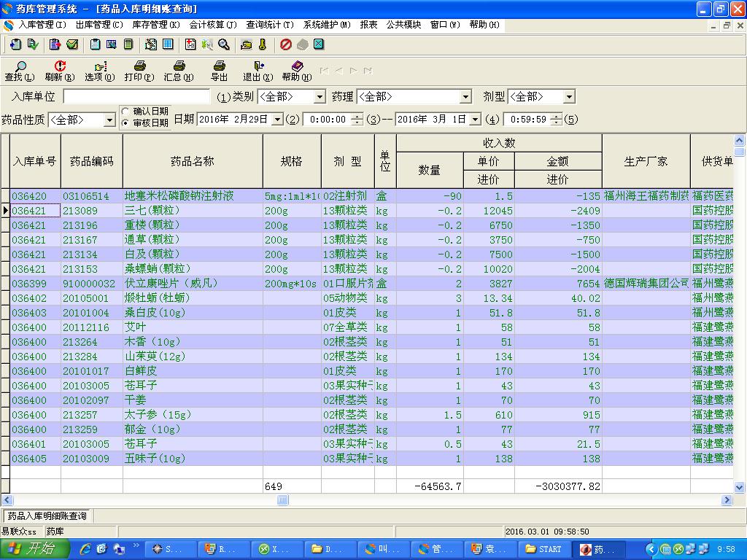Open 帮助(H) help book button
The image size is (747, 560).
(297, 71)
